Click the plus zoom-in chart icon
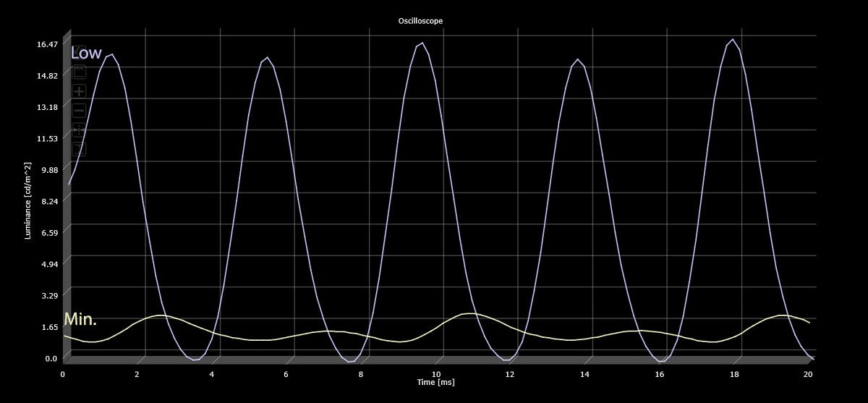The image size is (868, 403). (80, 91)
